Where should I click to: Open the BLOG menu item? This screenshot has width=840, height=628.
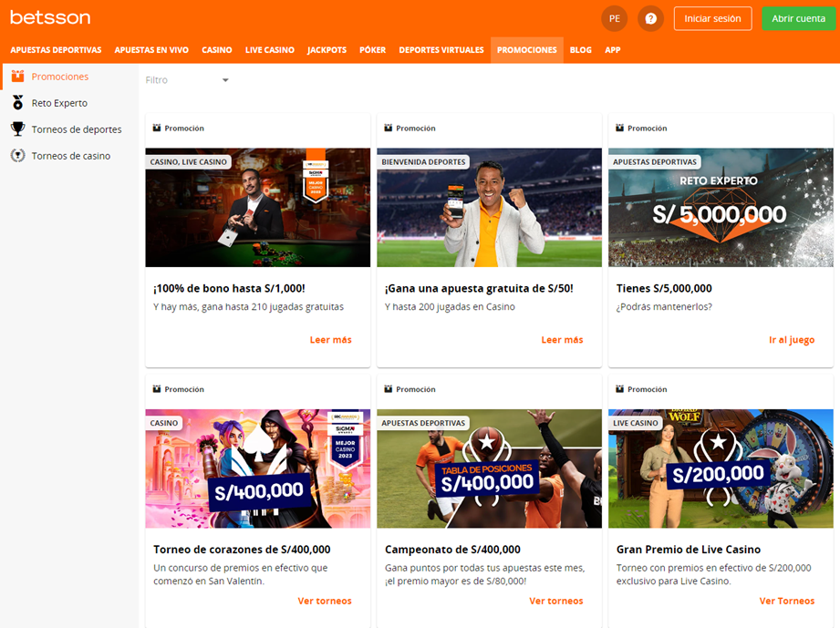click(x=581, y=50)
